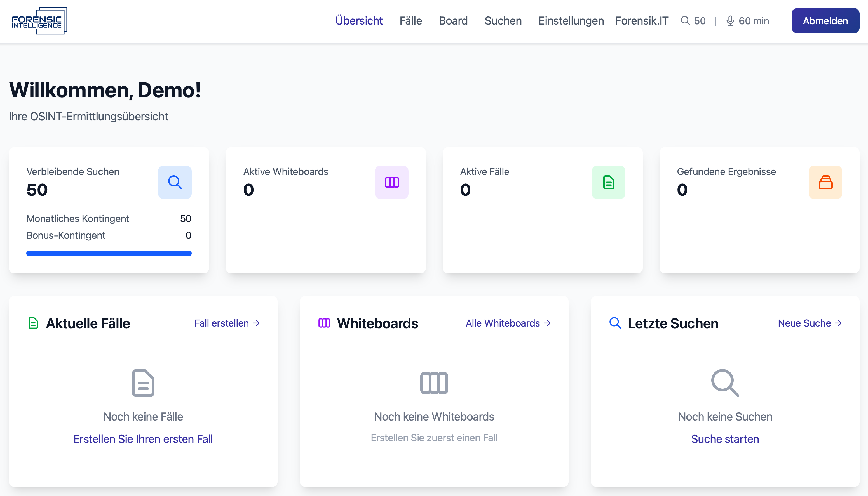Open the Fälle menu item
The height and width of the screenshot is (496, 868).
click(x=410, y=21)
